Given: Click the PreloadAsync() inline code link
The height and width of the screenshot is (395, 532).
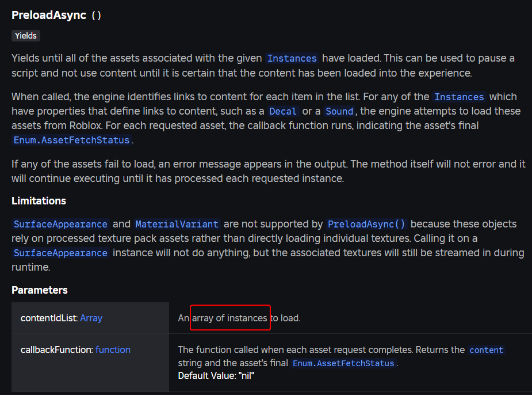Looking at the screenshot, I should (x=366, y=224).
